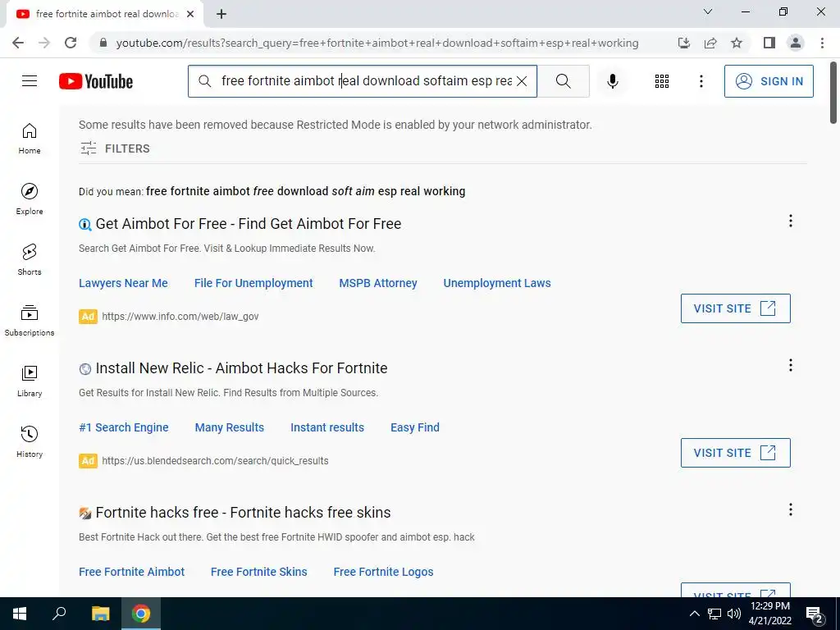The width and height of the screenshot is (840, 630).
Task: Open options menu for Install New Relic ad
Action: coord(790,365)
